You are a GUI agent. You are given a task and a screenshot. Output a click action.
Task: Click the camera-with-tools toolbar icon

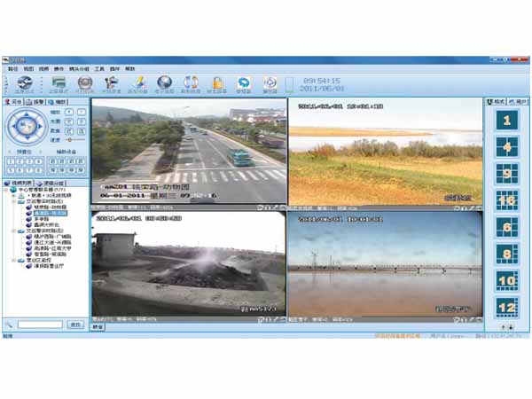pos(112,82)
